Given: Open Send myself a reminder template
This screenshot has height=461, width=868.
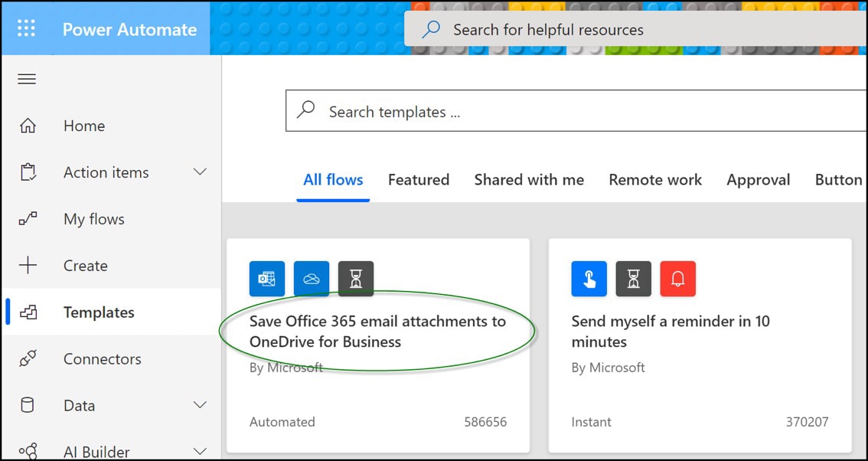Looking at the screenshot, I should click(x=671, y=332).
